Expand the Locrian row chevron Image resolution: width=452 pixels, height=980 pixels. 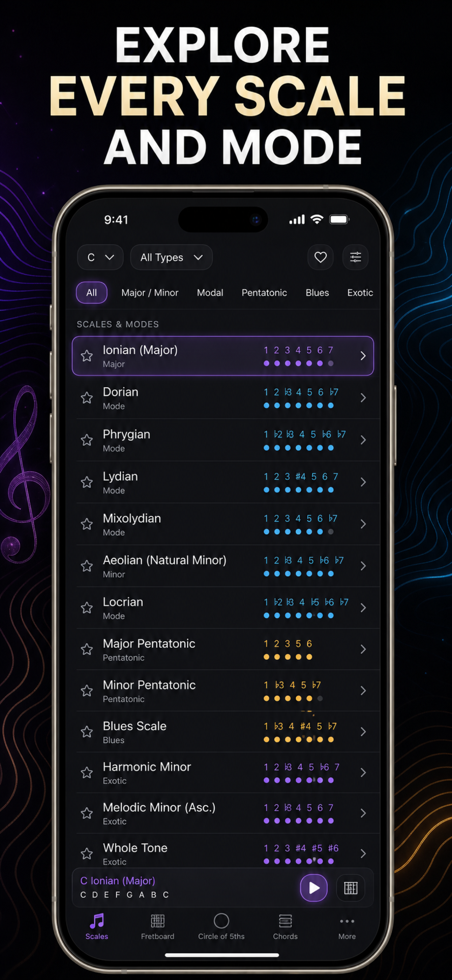(x=363, y=608)
